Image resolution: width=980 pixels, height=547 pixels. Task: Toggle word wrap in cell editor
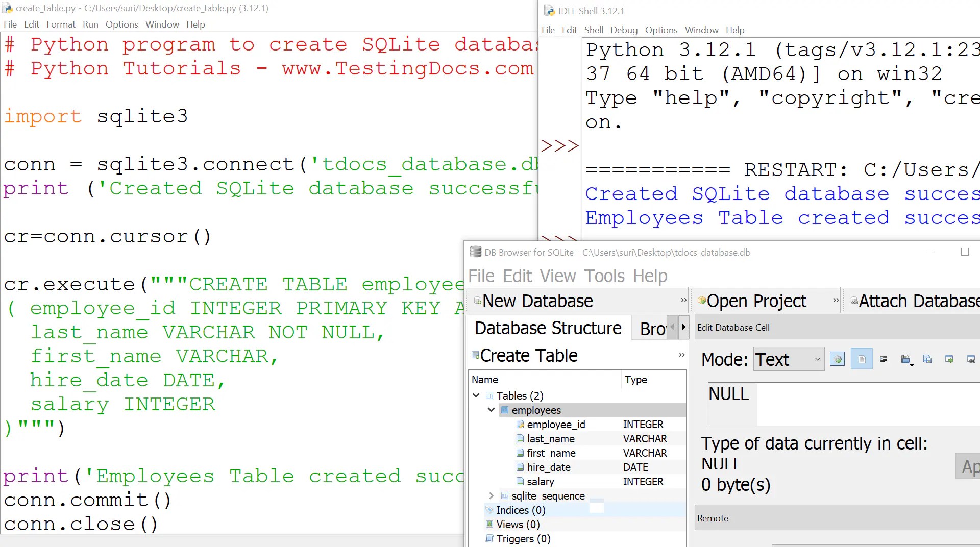click(x=884, y=359)
